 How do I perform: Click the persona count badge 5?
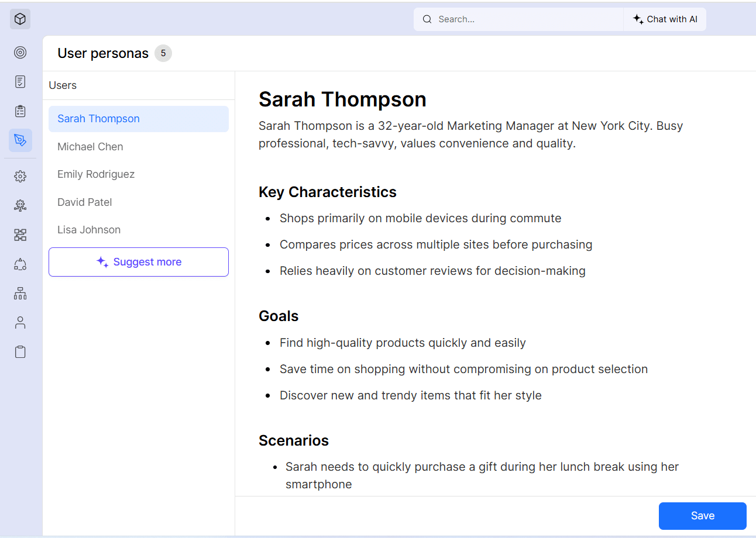click(x=163, y=53)
